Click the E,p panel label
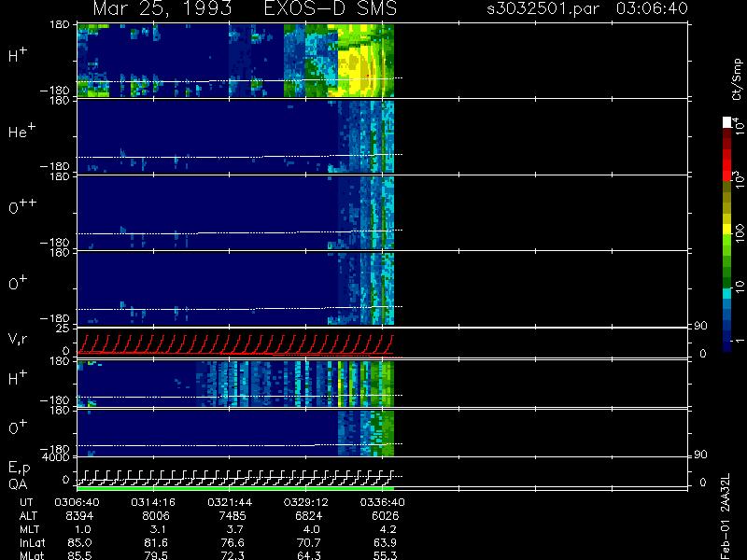 pos(19,469)
